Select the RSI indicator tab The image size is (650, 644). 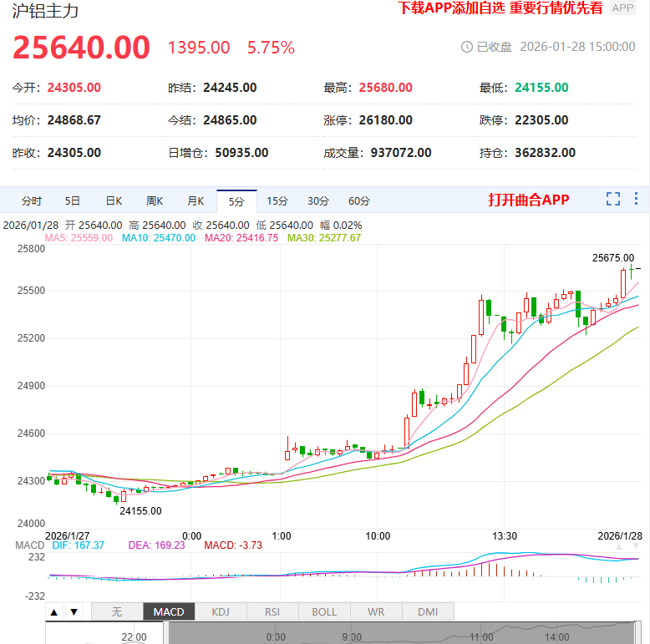coord(272,611)
